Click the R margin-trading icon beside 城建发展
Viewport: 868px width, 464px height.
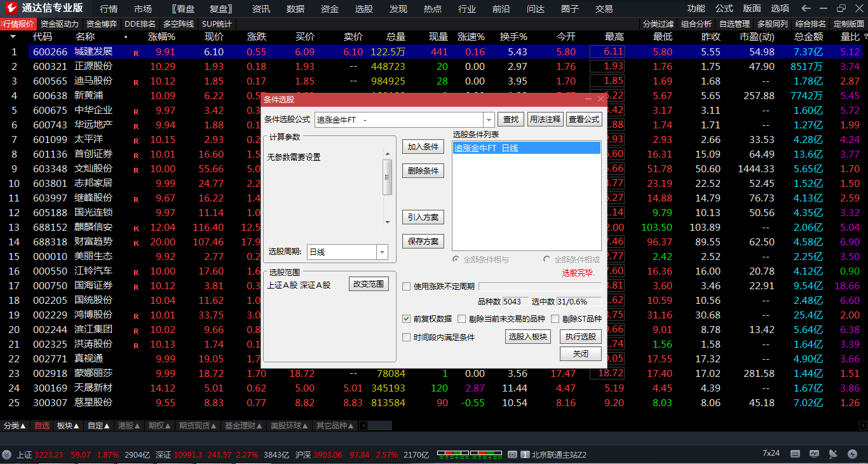135,51
